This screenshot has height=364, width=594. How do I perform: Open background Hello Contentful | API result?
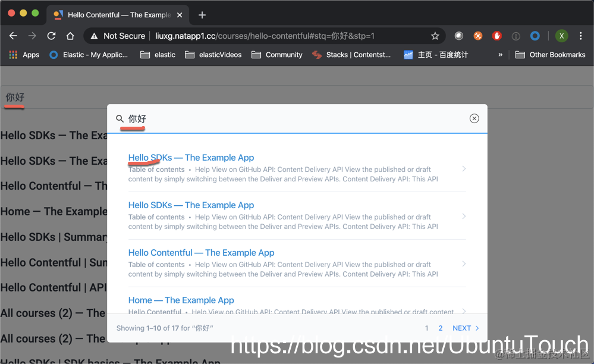(x=54, y=288)
